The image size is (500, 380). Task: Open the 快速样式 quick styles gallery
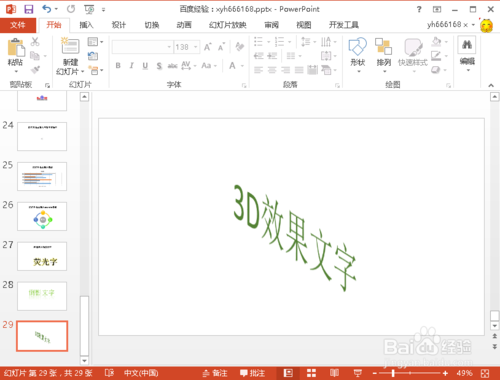[x=413, y=55]
